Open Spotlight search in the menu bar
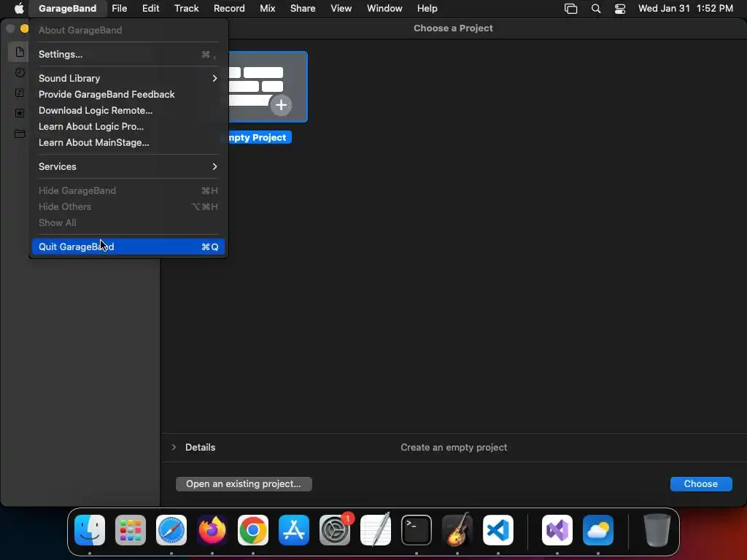The image size is (747, 560). coord(595,8)
